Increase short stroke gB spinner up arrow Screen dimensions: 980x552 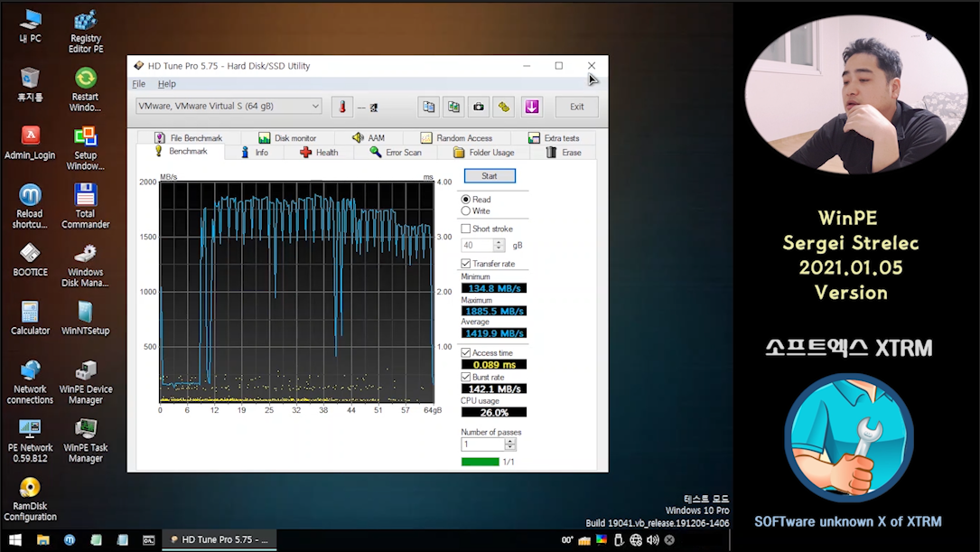click(x=499, y=242)
